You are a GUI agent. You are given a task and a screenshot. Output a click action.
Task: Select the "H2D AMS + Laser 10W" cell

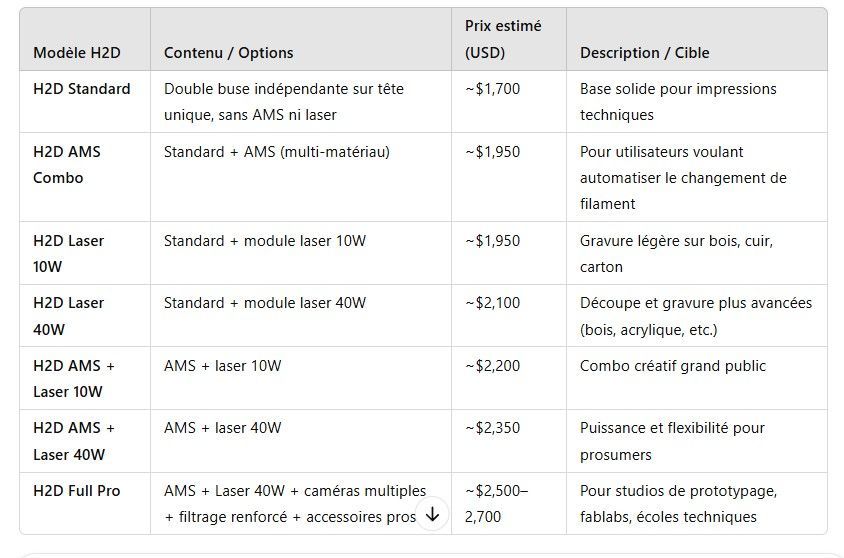pos(74,378)
